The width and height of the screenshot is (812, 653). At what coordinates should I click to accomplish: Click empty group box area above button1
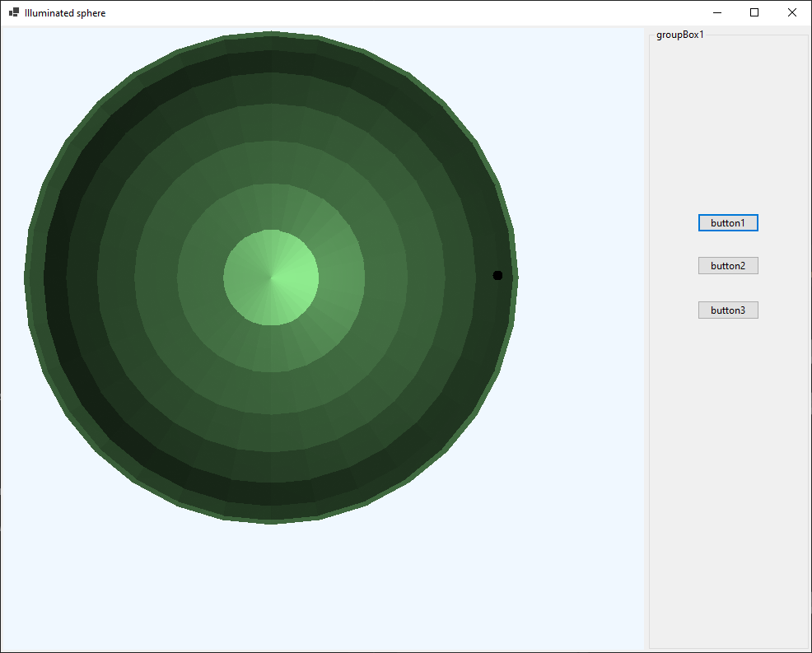pyautogui.click(x=728, y=124)
